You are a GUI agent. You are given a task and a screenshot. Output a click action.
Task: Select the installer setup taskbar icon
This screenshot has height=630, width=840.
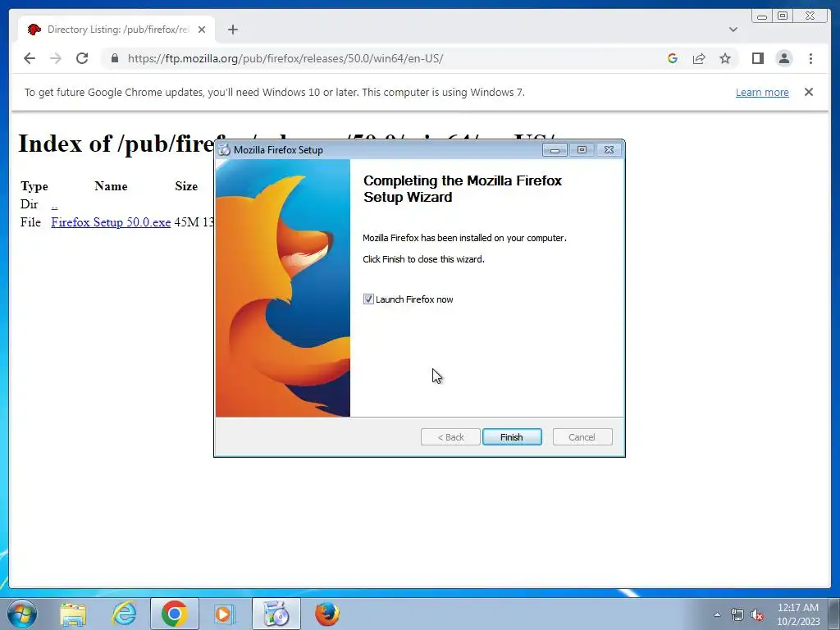coord(276,614)
